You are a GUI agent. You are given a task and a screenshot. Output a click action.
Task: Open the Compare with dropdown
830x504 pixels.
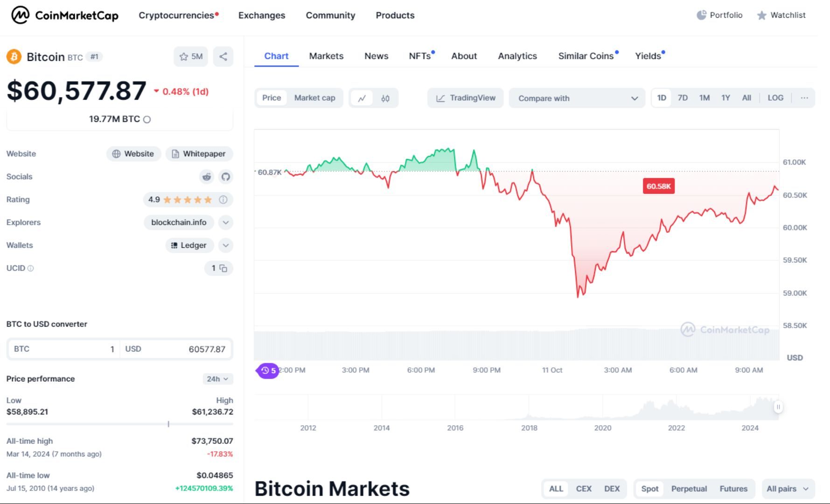click(577, 98)
